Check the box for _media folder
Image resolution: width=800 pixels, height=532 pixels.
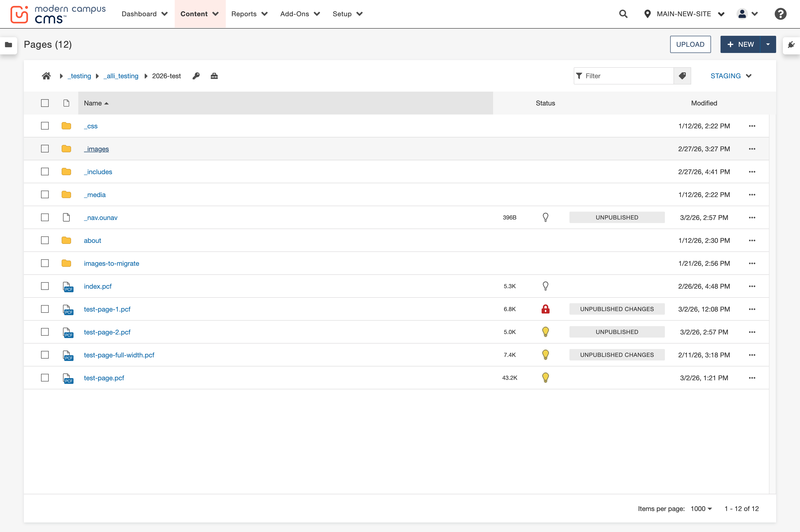click(45, 195)
